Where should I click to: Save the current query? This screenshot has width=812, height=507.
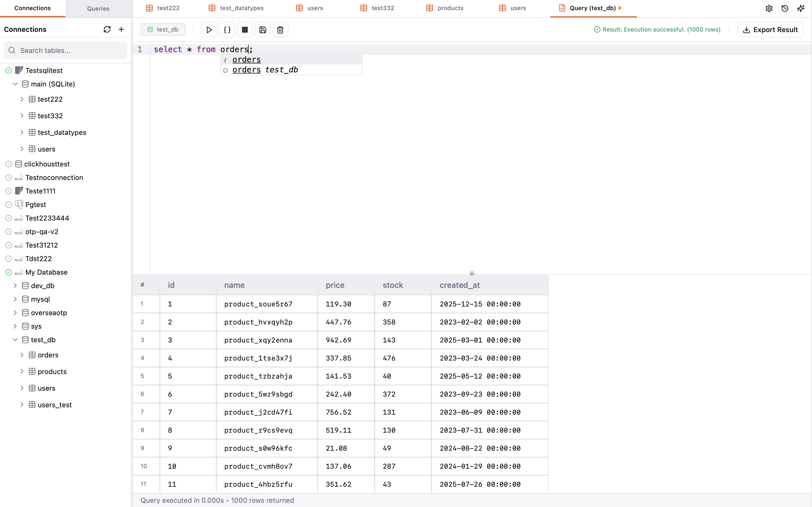pyautogui.click(x=263, y=30)
